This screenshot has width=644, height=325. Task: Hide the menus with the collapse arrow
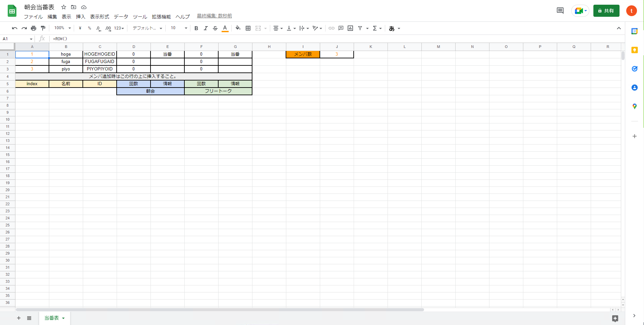619,29
